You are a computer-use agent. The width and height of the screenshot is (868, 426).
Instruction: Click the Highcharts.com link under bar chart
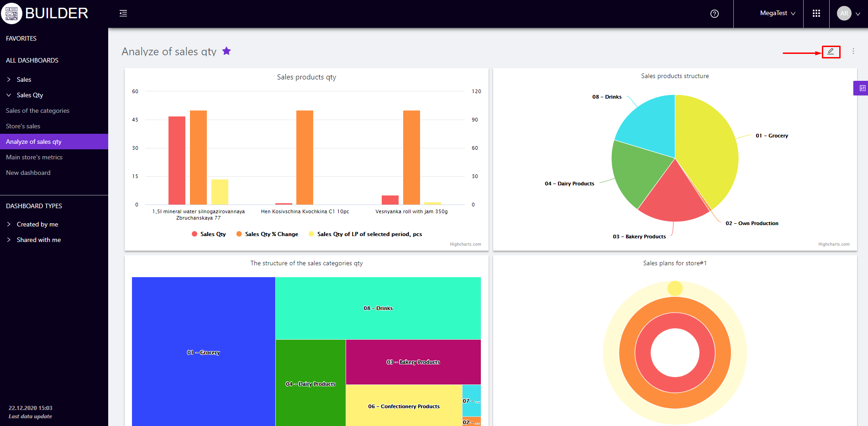coord(465,244)
